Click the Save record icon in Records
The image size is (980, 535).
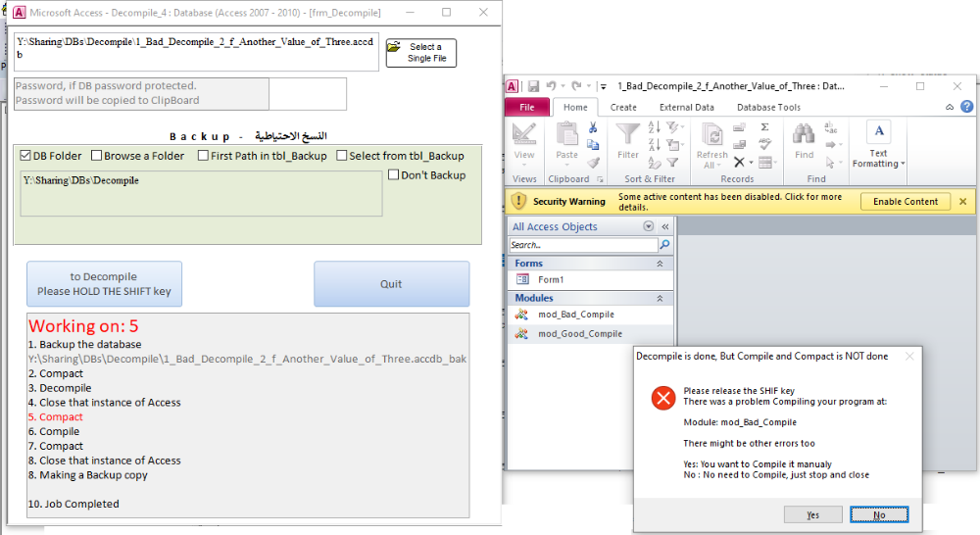[739, 145]
